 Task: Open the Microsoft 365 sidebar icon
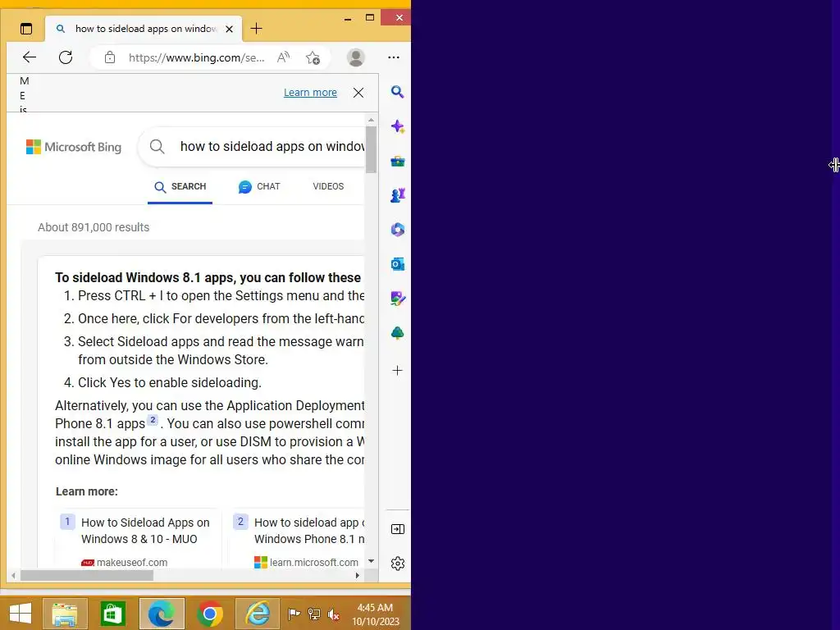(398, 230)
